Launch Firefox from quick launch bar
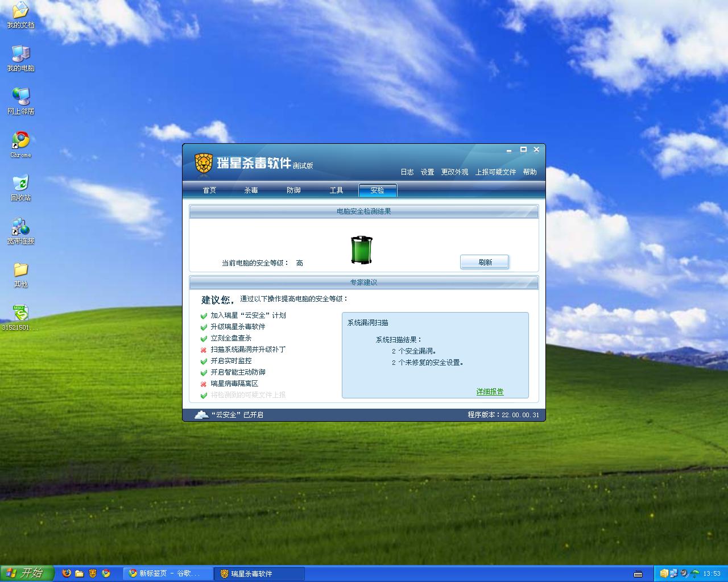 tap(67, 573)
